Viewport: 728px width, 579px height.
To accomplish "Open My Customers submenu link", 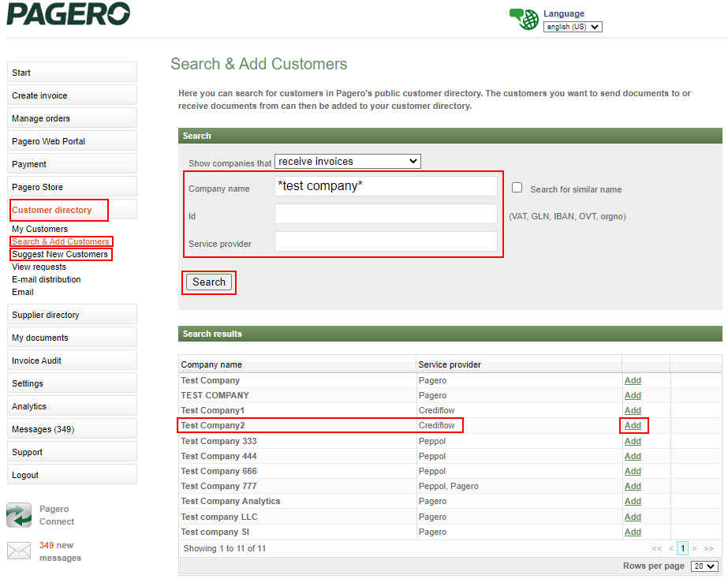I will (39, 229).
